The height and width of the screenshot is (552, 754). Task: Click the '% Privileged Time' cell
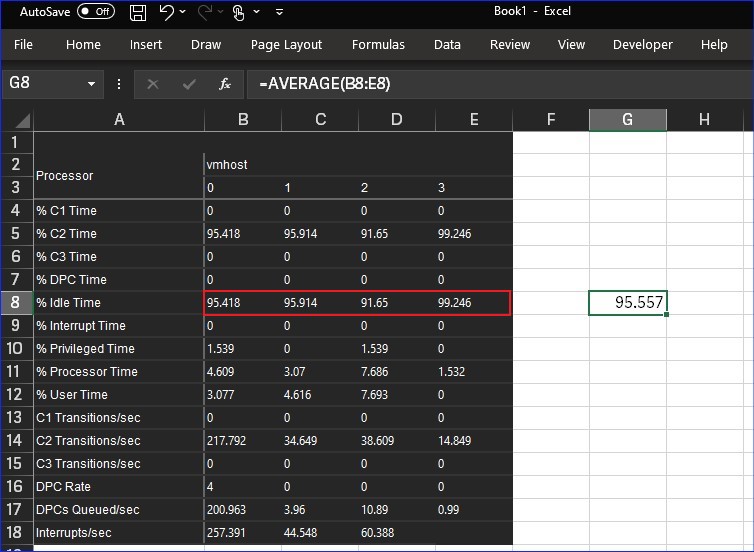(x=119, y=349)
